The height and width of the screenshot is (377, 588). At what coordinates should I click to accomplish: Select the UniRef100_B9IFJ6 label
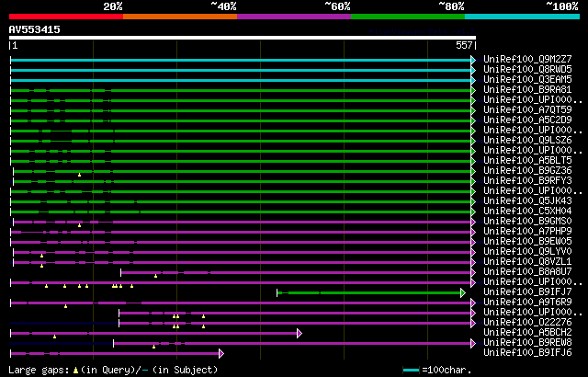pyautogui.click(x=527, y=353)
